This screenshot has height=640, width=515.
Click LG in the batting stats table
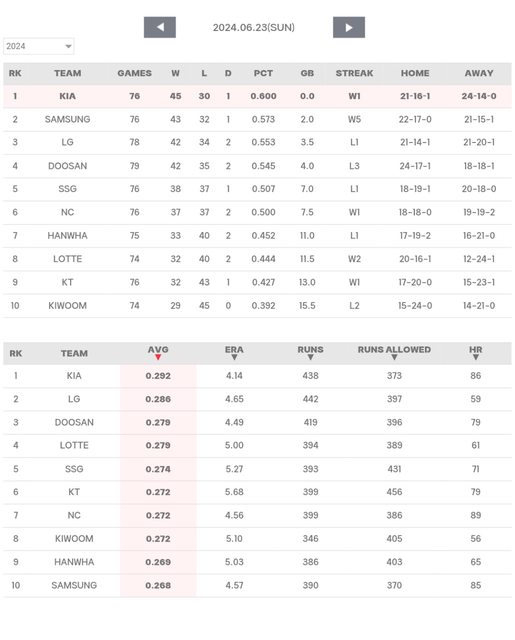point(74,399)
